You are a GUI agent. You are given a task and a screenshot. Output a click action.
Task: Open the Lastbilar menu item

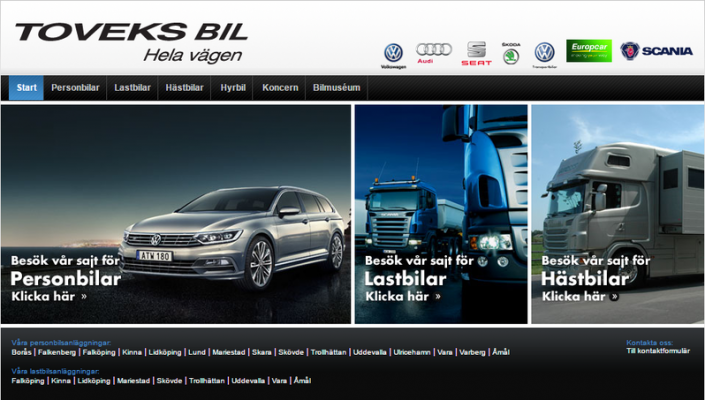(x=132, y=88)
